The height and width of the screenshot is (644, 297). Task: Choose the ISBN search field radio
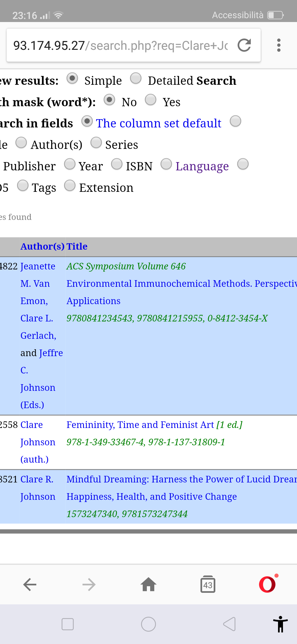point(117,164)
